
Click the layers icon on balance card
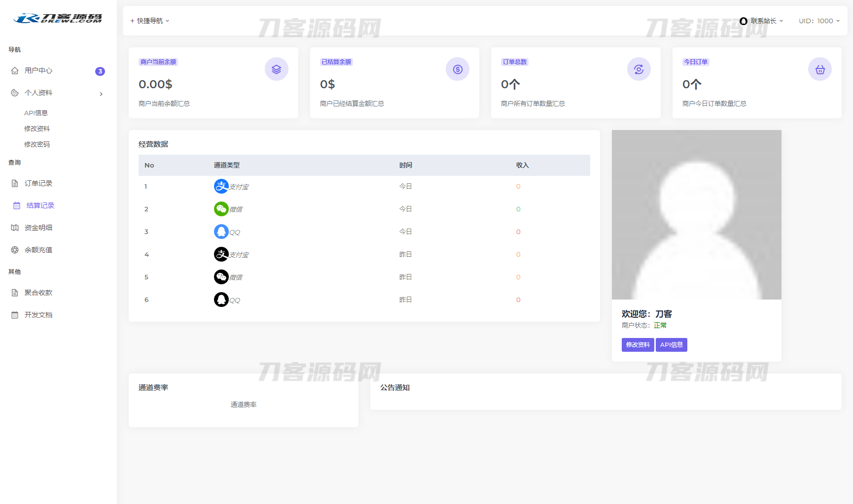coord(276,69)
